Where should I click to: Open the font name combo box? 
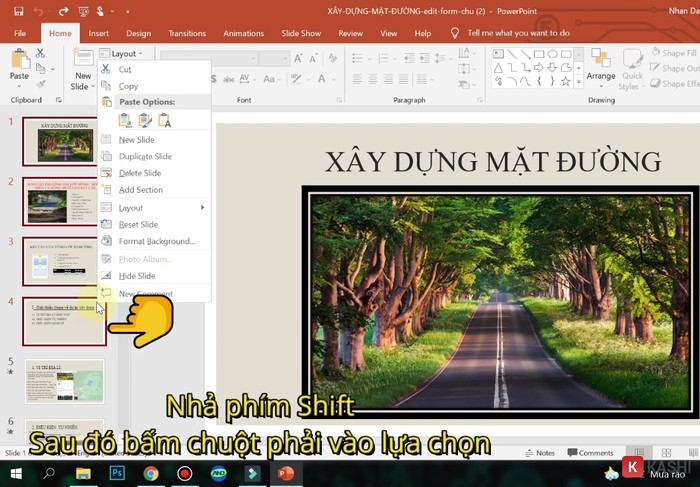click(209, 58)
